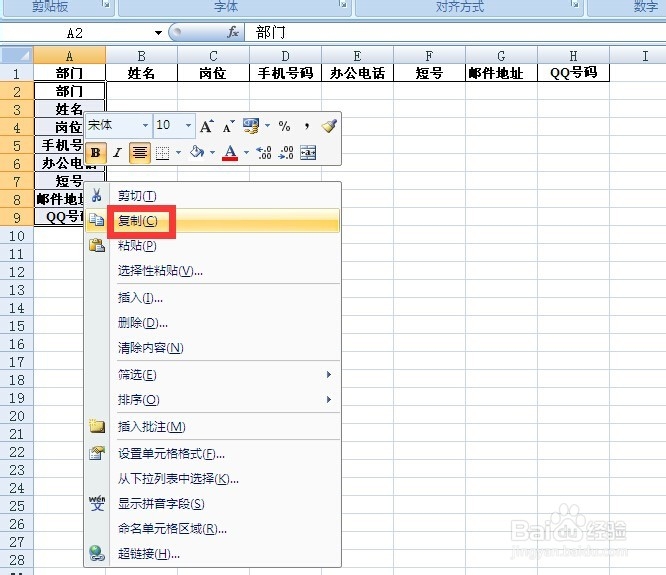This screenshot has width=666, height=575.
Task: Click cell F1 containing 短号
Action: click(x=429, y=73)
